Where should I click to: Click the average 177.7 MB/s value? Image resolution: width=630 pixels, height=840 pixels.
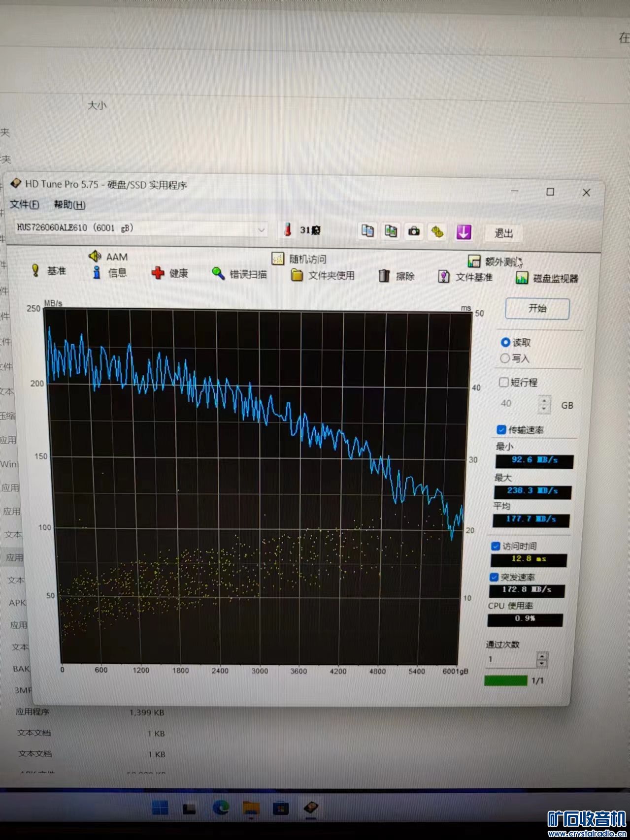pos(531,519)
